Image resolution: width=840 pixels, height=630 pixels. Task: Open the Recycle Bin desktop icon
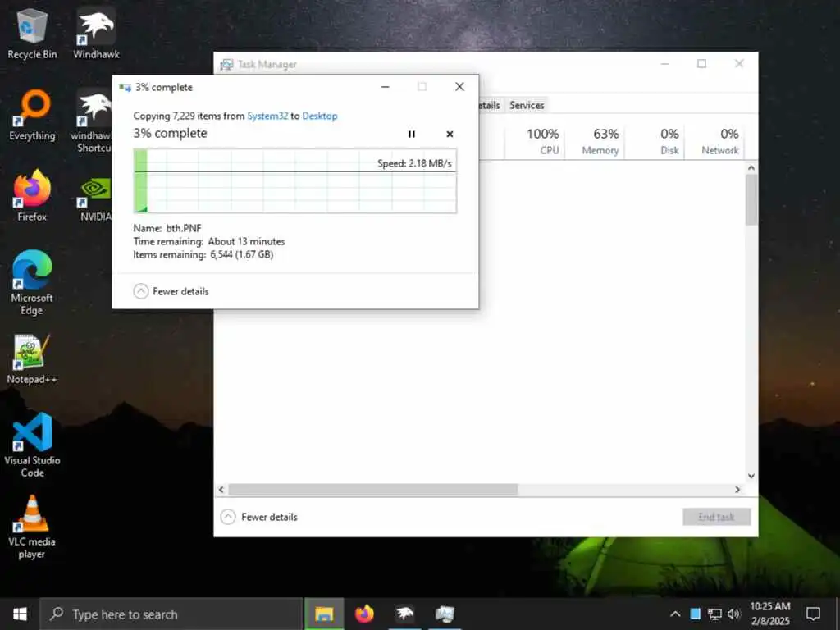[x=32, y=33]
